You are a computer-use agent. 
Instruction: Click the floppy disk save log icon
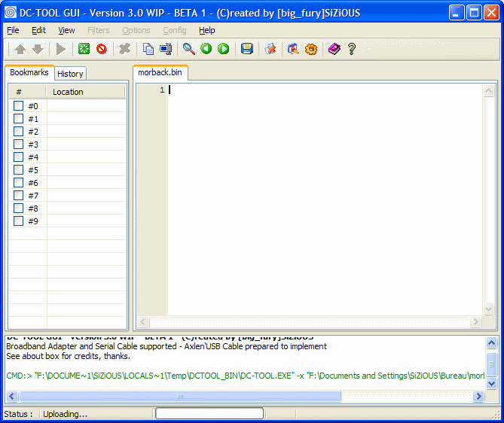tap(247, 49)
